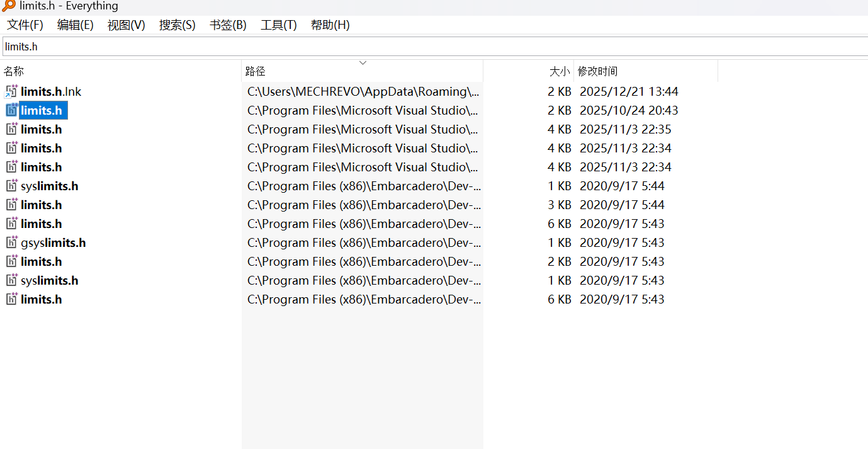Click the Embarcadero path of gsyslimits.h
This screenshot has width=868, height=449.
click(x=364, y=242)
